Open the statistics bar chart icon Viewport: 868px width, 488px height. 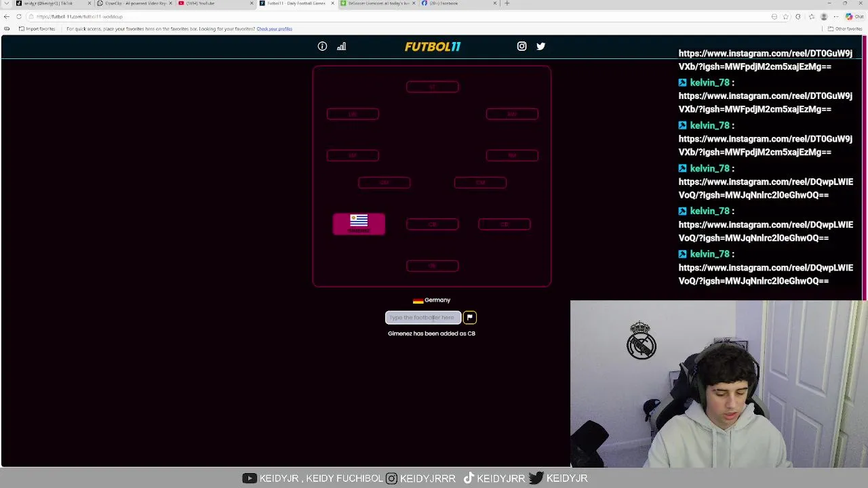(341, 46)
